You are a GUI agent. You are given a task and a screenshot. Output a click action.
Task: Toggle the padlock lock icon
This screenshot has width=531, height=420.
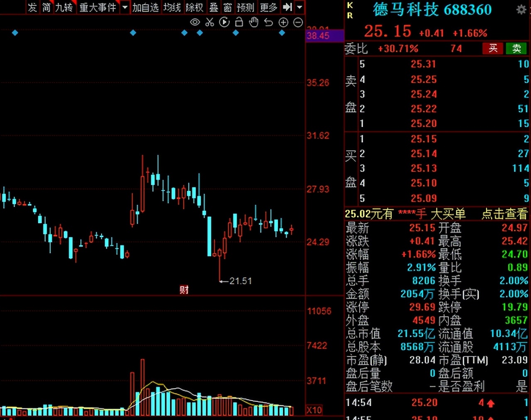point(239,22)
